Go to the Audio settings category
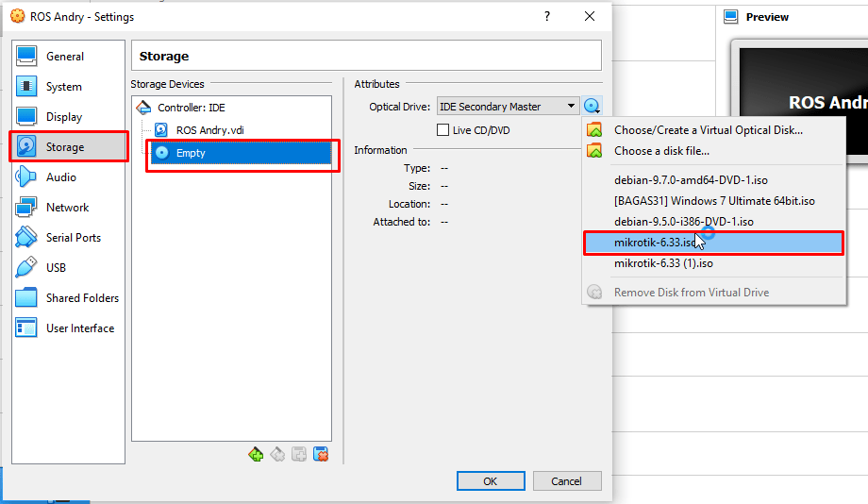868x504 pixels. pos(60,177)
